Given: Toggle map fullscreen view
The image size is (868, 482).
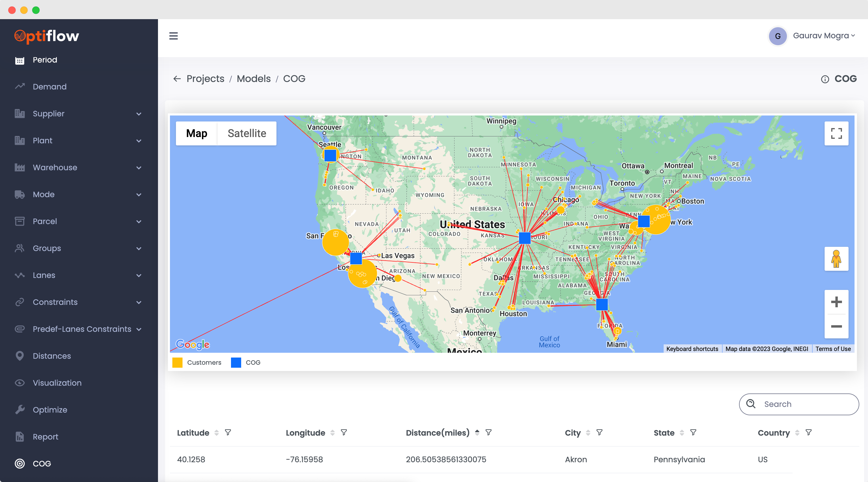Looking at the screenshot, I should click(836, 133).
